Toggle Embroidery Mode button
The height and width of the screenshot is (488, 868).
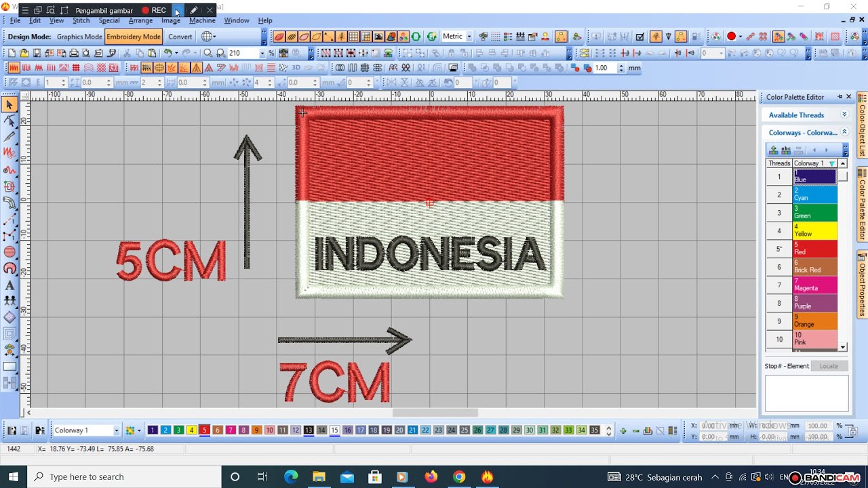point(134,37)
